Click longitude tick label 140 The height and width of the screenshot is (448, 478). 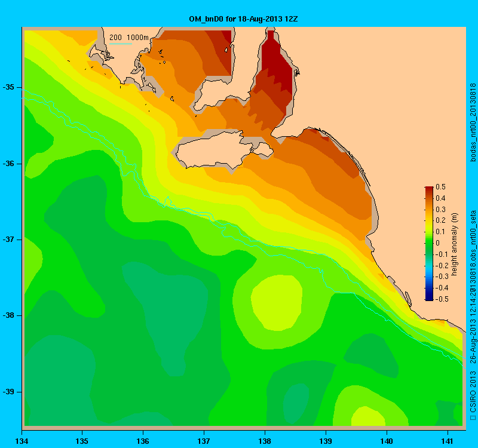tap(387, 441)
